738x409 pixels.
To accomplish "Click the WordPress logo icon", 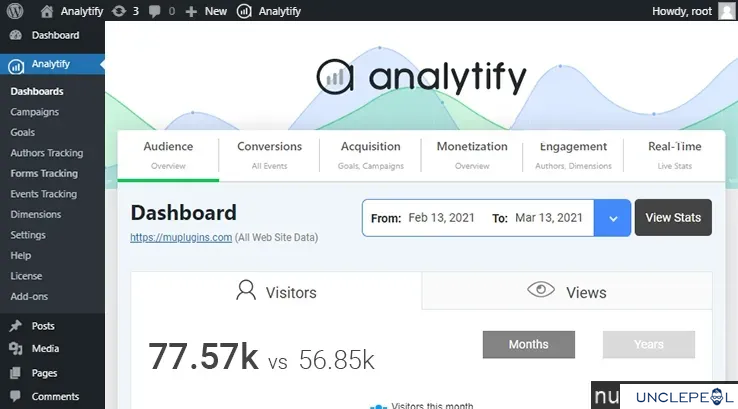I will click(15, 11).
